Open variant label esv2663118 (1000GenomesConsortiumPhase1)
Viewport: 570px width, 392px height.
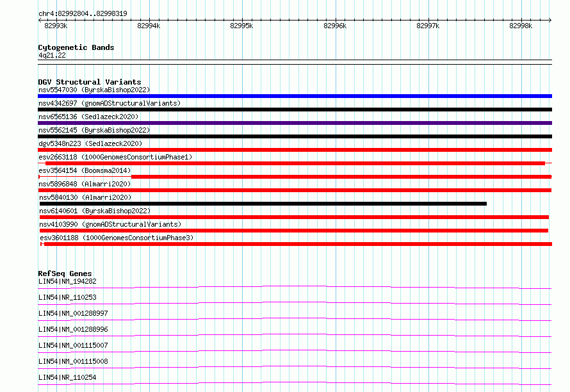pos(115,157)
